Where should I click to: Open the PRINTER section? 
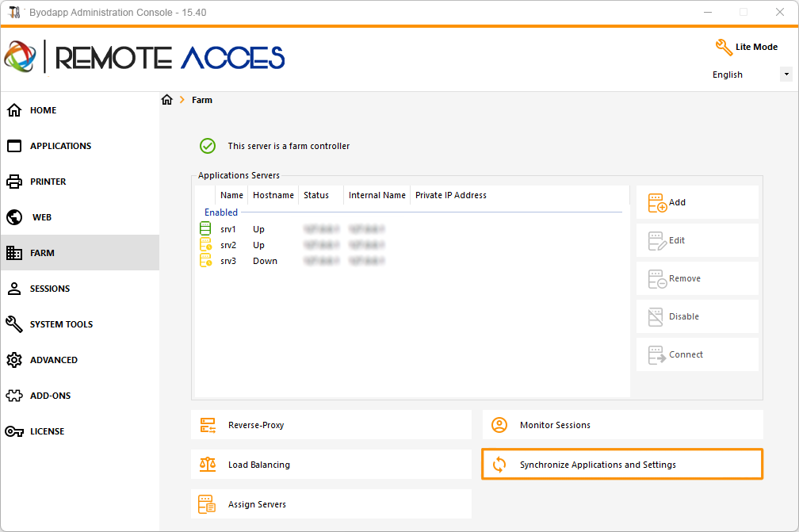[x=80, y=182]
